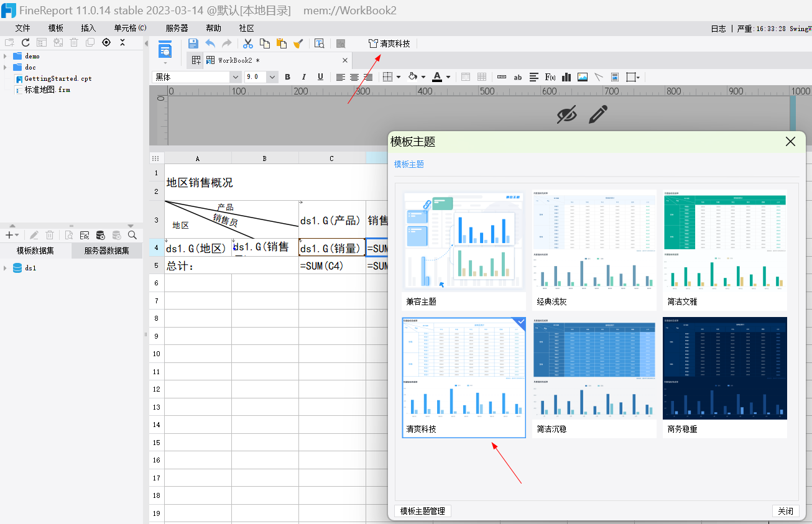Open the 社区 menu

pos(246,28)
